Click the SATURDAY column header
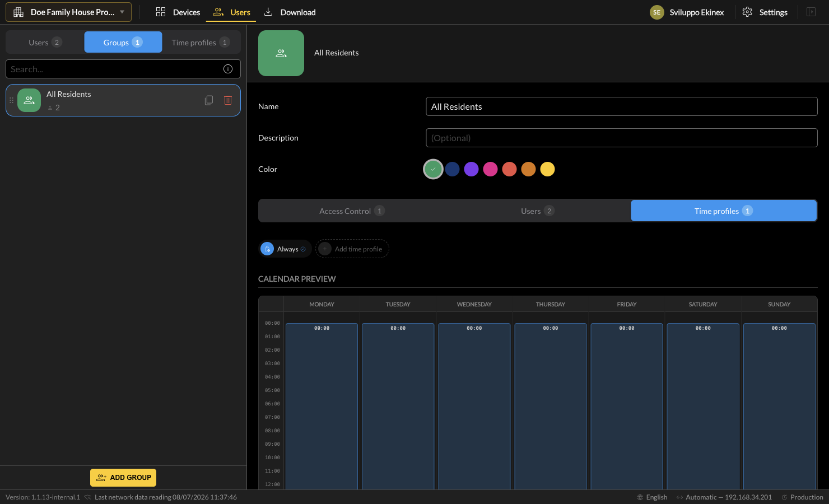The image size is (829, 504). [x=703, y=304]
